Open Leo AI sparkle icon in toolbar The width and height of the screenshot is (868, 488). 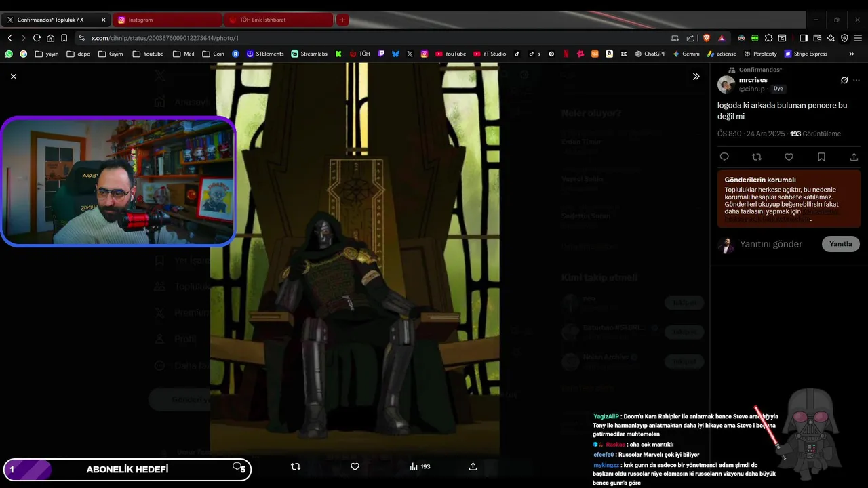[x=831, y=38]
